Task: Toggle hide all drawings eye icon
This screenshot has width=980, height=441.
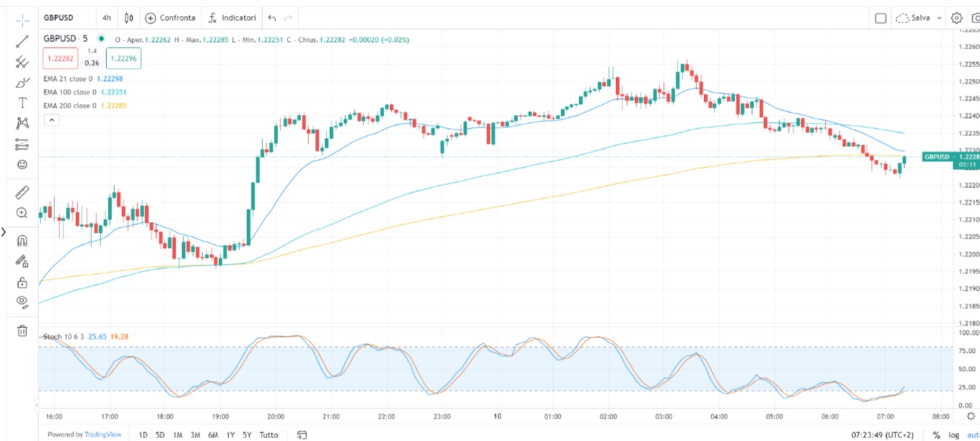Action: pos(22,302)
